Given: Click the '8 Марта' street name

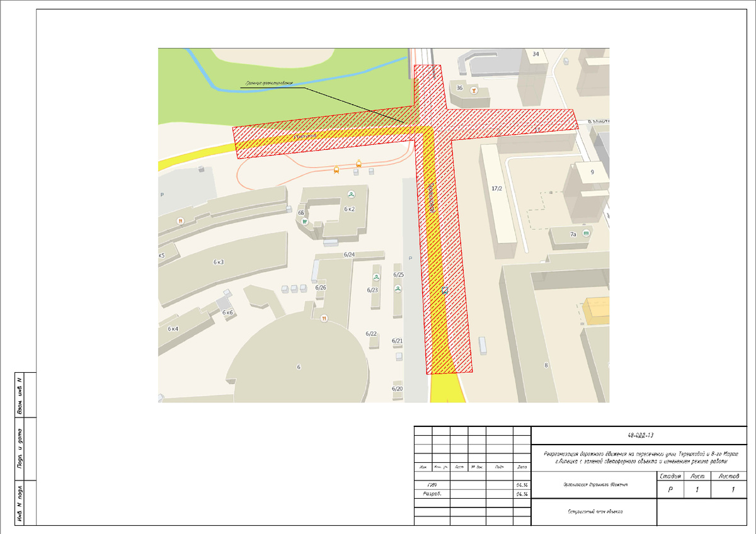Looking at the screenshot, I should click(598, 120).
